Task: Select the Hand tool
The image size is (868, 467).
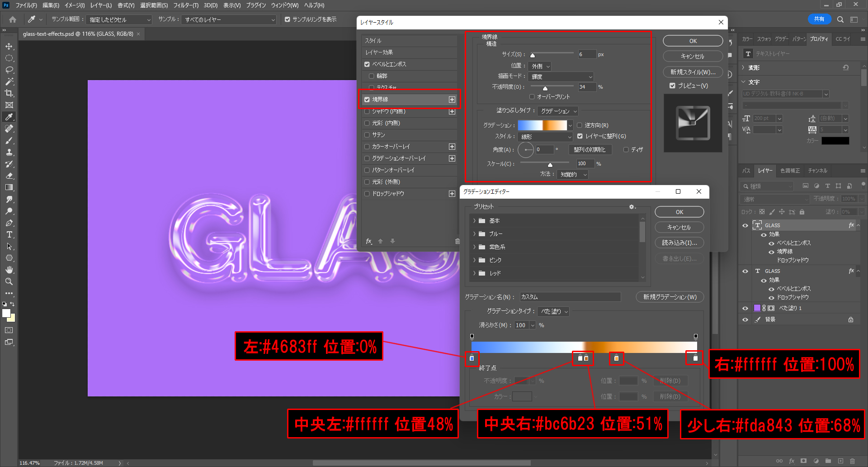Action: pyautogui.click(x=9, y=270)
